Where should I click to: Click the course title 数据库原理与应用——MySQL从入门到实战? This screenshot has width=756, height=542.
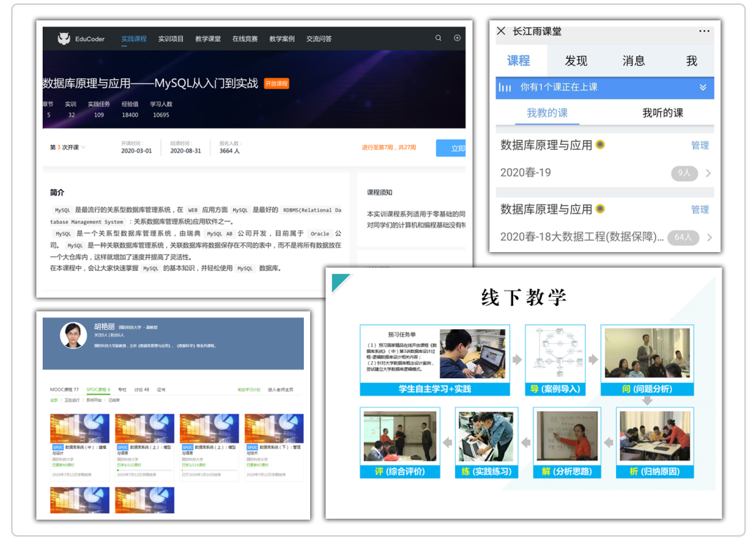click(150, 83)
